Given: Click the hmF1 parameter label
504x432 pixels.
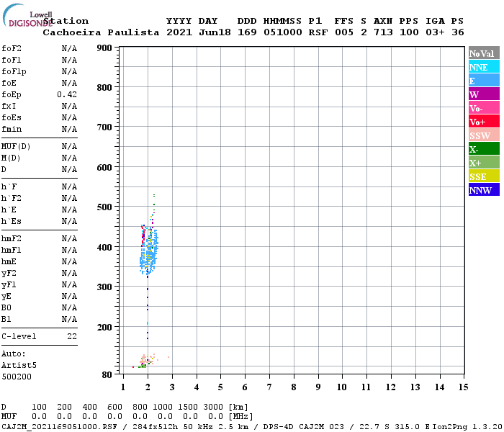Looking at the screenshot, I should [12, 251].
